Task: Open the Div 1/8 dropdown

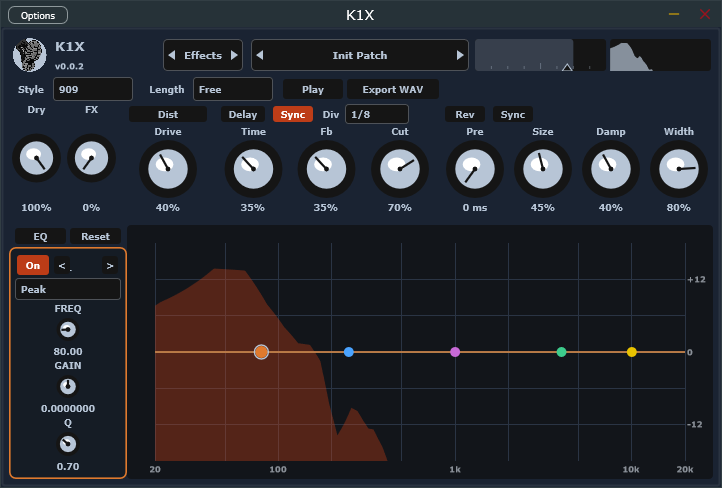Action: pyautogui.click(x=377, y=114)
